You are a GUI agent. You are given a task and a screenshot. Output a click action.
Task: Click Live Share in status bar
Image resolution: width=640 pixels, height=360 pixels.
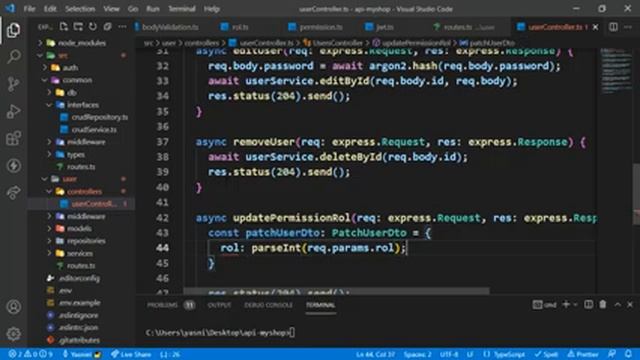click(131, 354)
